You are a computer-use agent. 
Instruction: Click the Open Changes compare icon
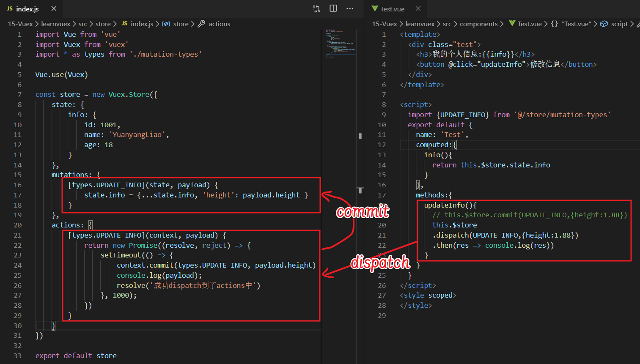316,9
